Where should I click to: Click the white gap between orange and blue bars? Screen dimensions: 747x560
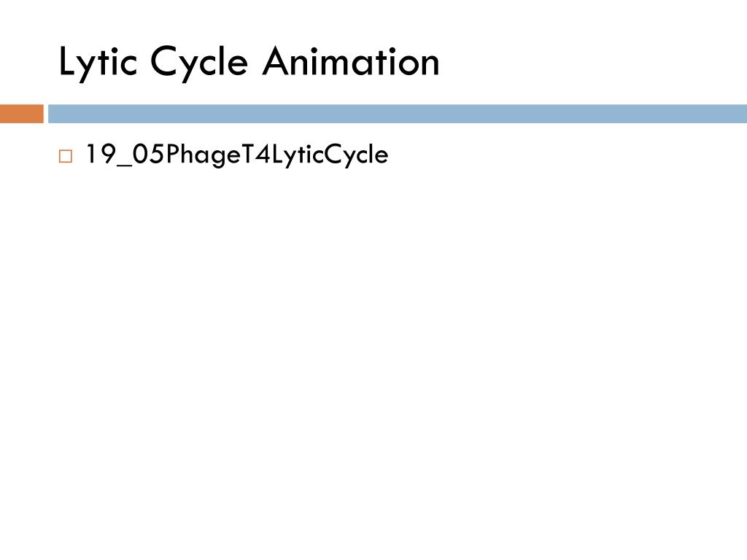pyautogui.click(x=46, y=114)
